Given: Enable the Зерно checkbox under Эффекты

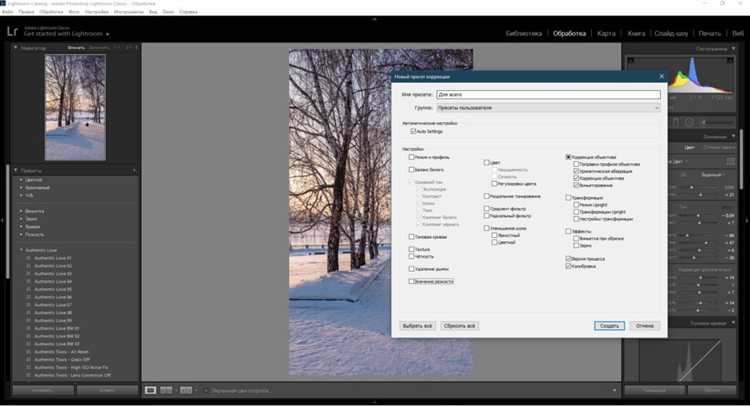Looking at the screenshot, I should click(576, 245).
